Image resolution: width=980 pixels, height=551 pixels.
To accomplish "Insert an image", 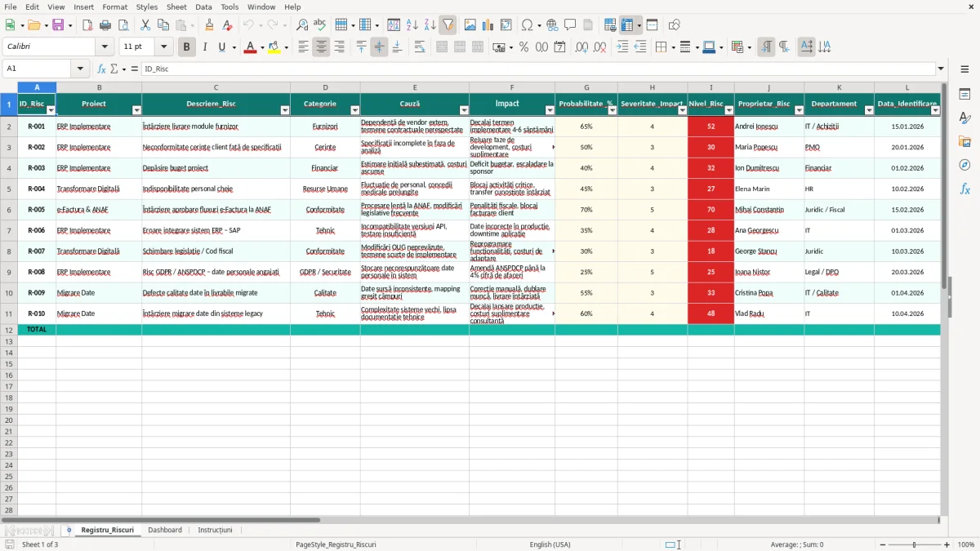I will 470,25.
